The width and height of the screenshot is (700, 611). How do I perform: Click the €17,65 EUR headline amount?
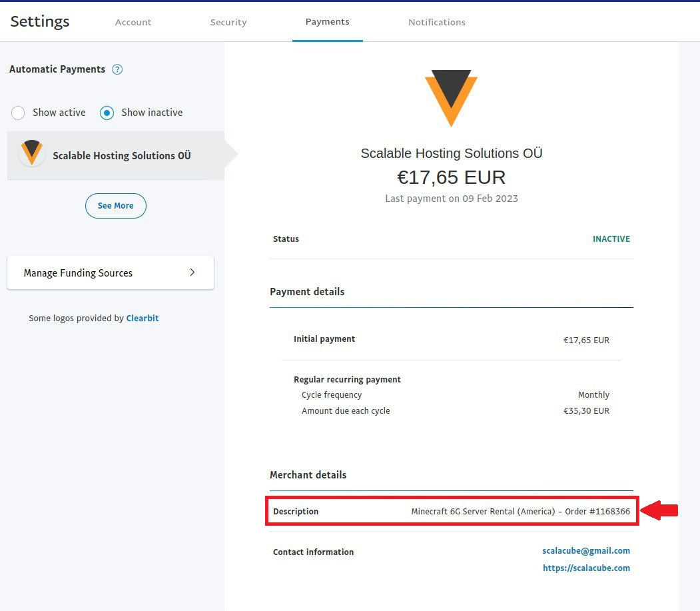[x=451, y=177]
